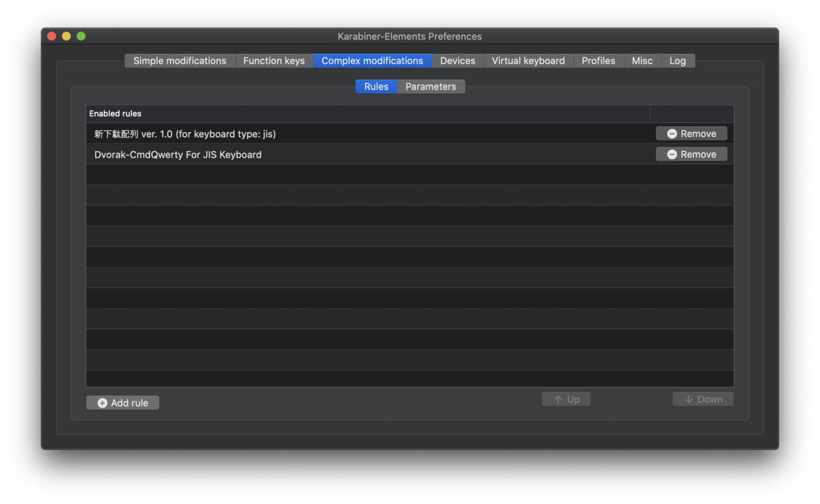The height and width of the screenshot is (504, 820).
Task: Click the Enabled rules column header
Action: (x=368, y=113)
